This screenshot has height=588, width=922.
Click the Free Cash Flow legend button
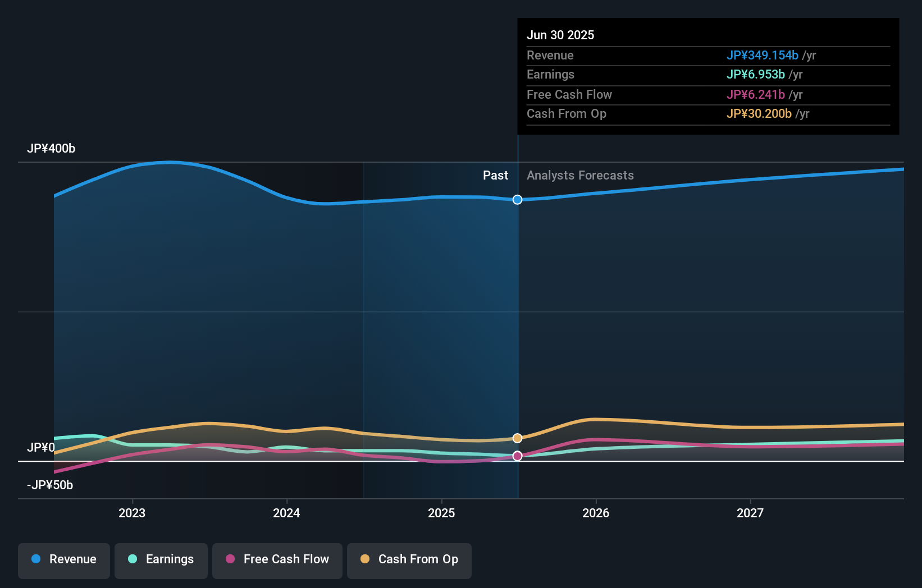pyautogui.click(x=277, y=559)
